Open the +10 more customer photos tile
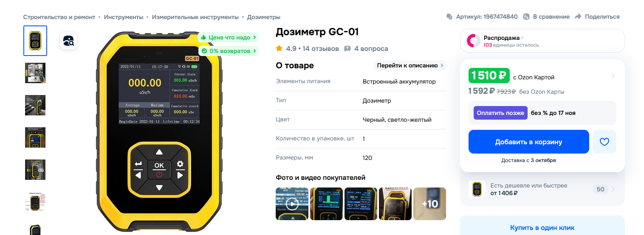Screen dimensions: 644x235 429,204
